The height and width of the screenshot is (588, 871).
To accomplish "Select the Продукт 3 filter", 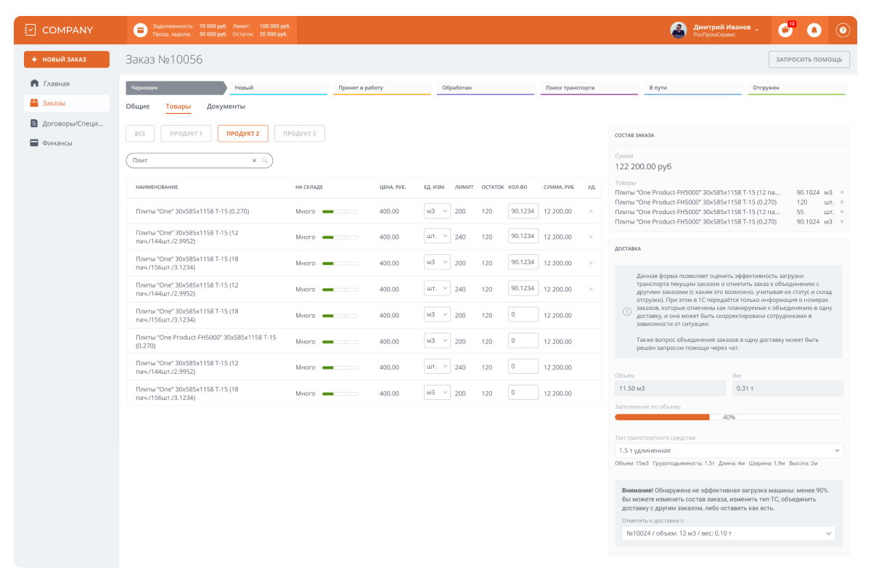I will [299, 134].
